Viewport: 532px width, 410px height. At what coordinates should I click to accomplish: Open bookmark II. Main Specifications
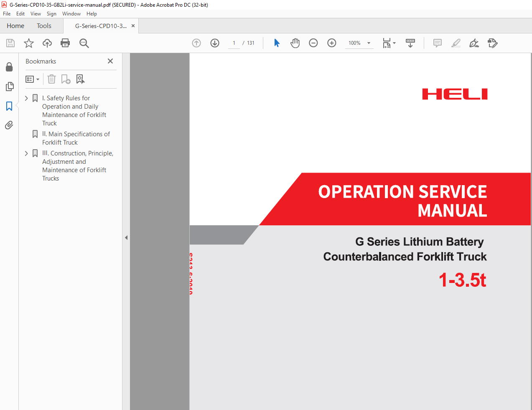pyautogui.click(x=76, y=138)
